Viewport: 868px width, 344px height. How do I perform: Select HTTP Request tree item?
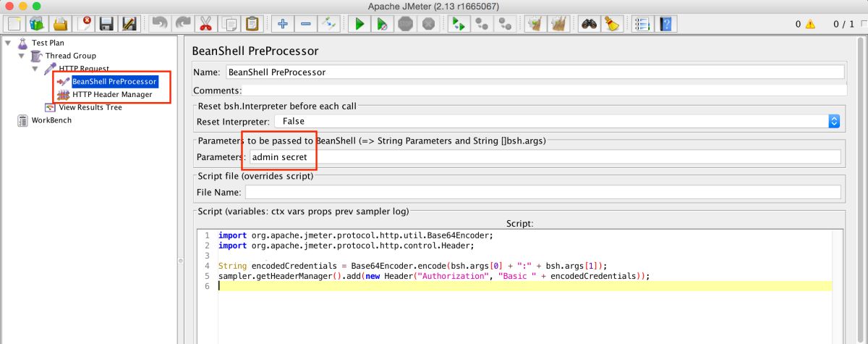84,69
